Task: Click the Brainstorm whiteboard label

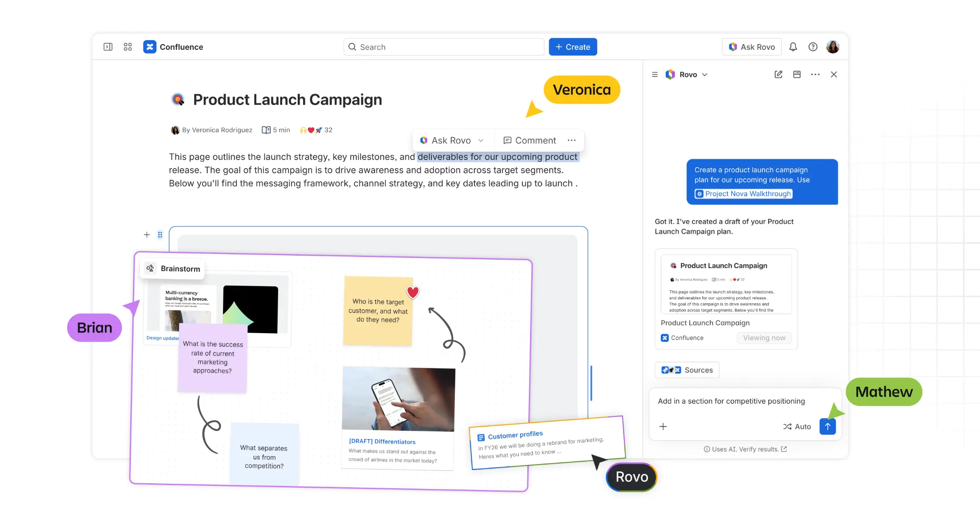Action: pyautogui.click(x=173, y=269)
